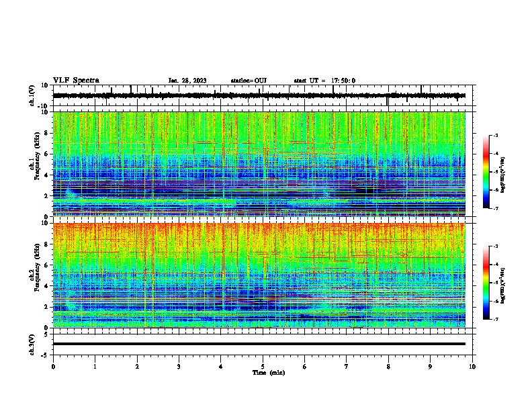This screenshot has width=532, height=411.
Task: Click time axis tick label "6"
Action: point(305,367)
